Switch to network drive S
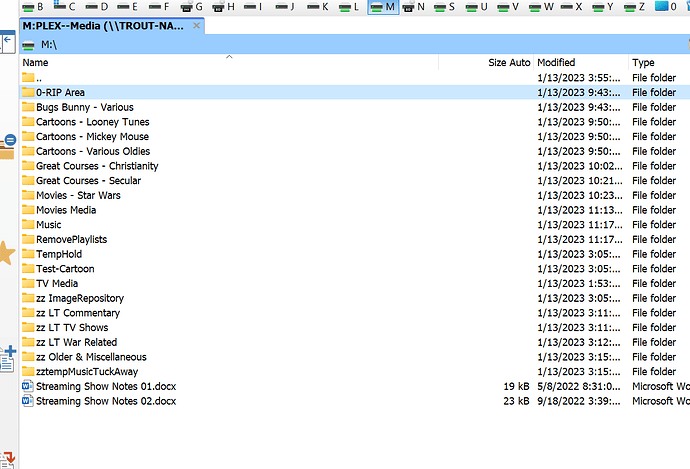 444,7
